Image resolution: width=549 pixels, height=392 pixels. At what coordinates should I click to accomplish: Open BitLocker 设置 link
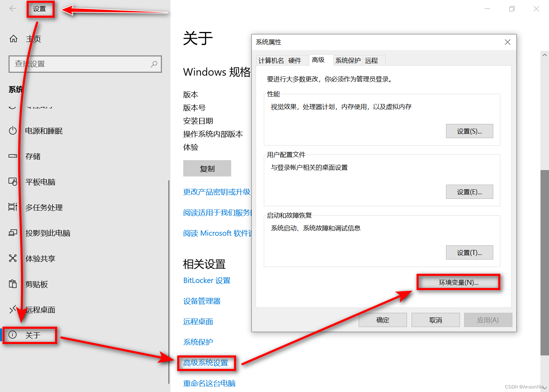207,281
